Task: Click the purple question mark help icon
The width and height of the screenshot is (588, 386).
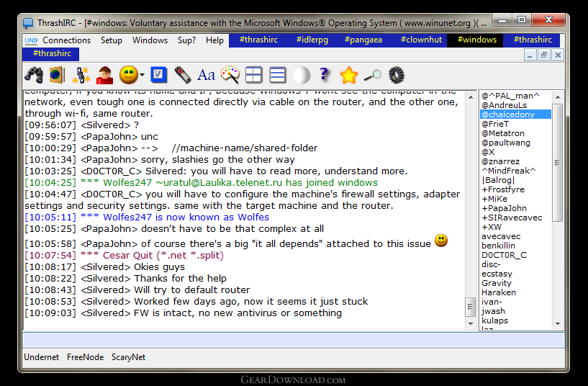Action: click(x=324, y=75)
